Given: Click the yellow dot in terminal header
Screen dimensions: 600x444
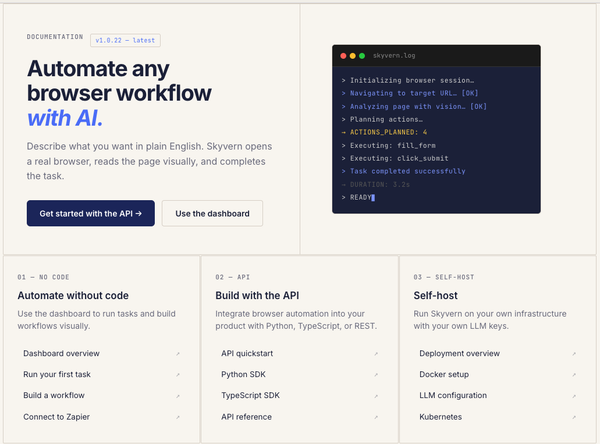Looking at the screenshot, I should [353, 56].
